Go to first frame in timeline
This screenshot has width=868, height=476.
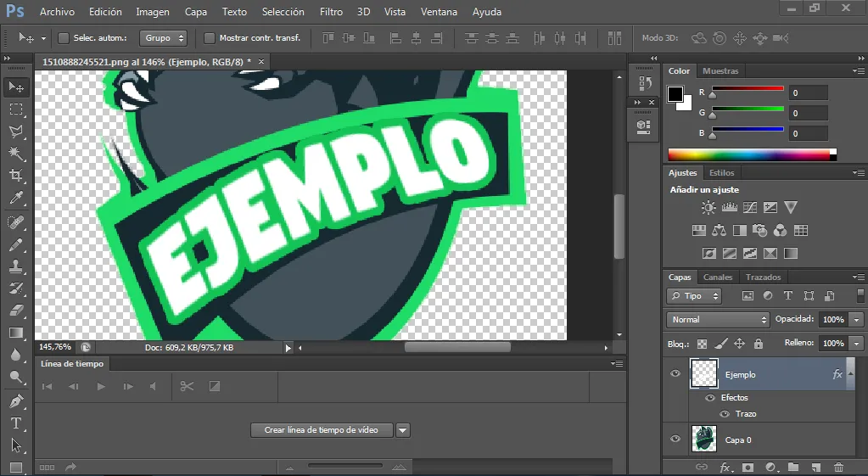pos(47,386)
